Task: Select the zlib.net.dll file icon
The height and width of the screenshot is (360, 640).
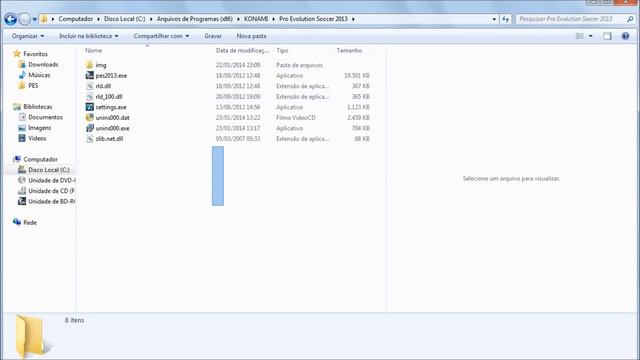Action: 89,139
